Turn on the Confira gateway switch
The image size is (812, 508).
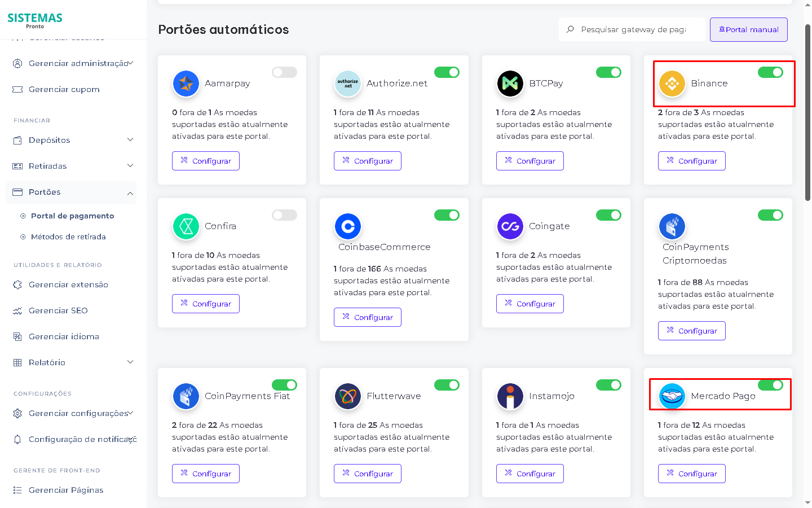pos(284,215)
